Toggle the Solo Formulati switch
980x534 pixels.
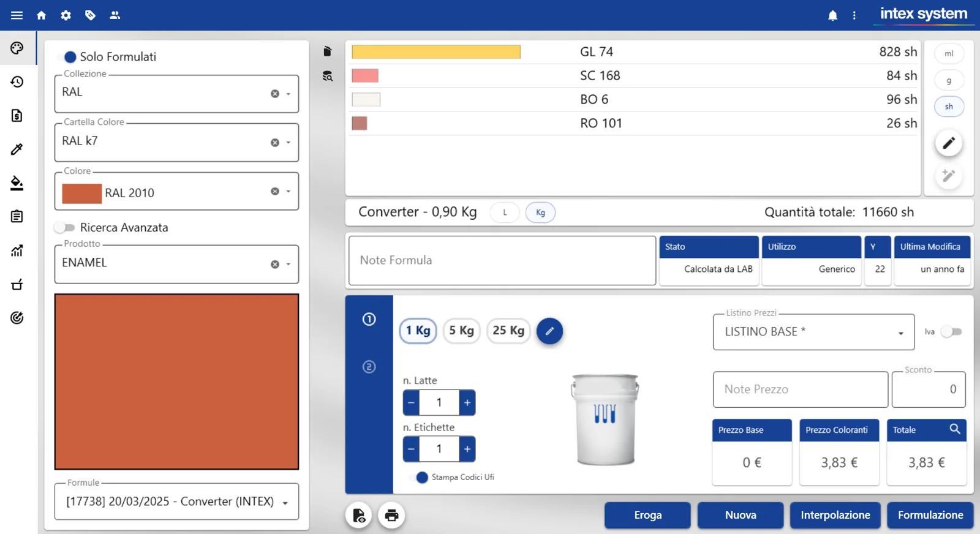pyautogui.click(x=67, y=57)
